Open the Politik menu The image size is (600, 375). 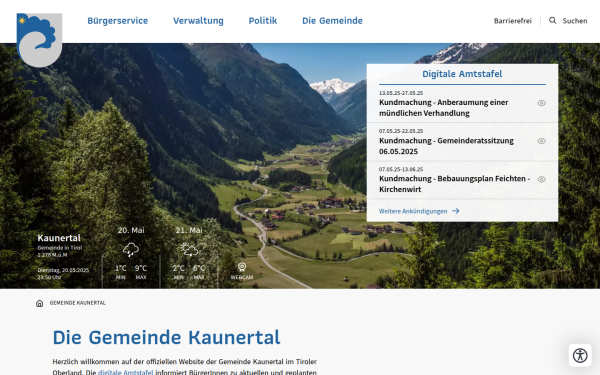coord(262,21)
